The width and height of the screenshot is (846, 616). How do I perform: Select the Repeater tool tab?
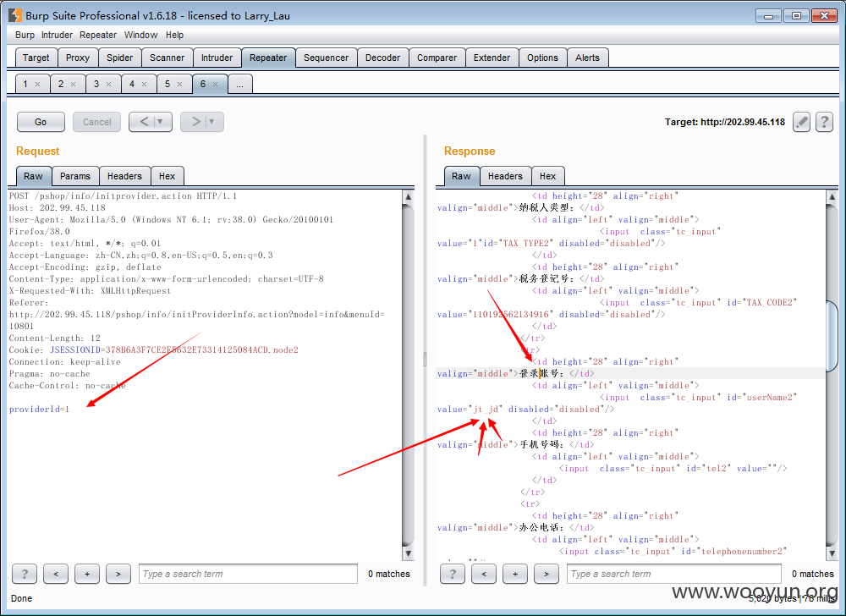[268, 58]
